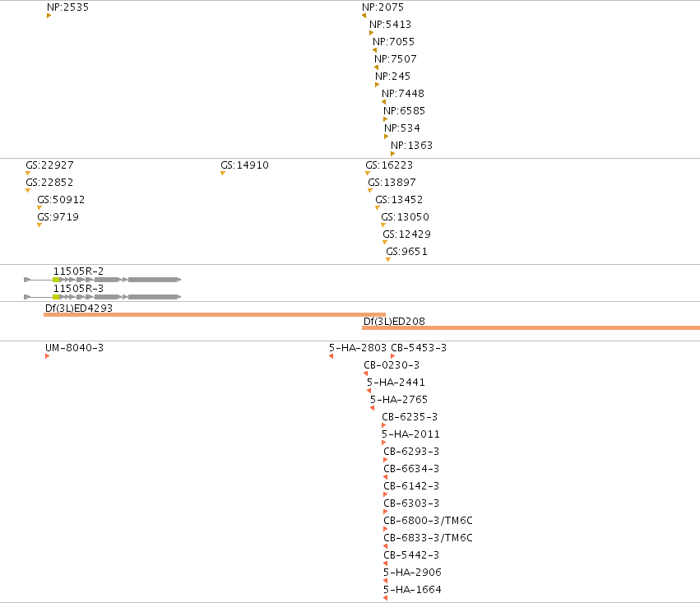Select NP:7507 in the track
The image size is (700, 603).
point(396,59)
